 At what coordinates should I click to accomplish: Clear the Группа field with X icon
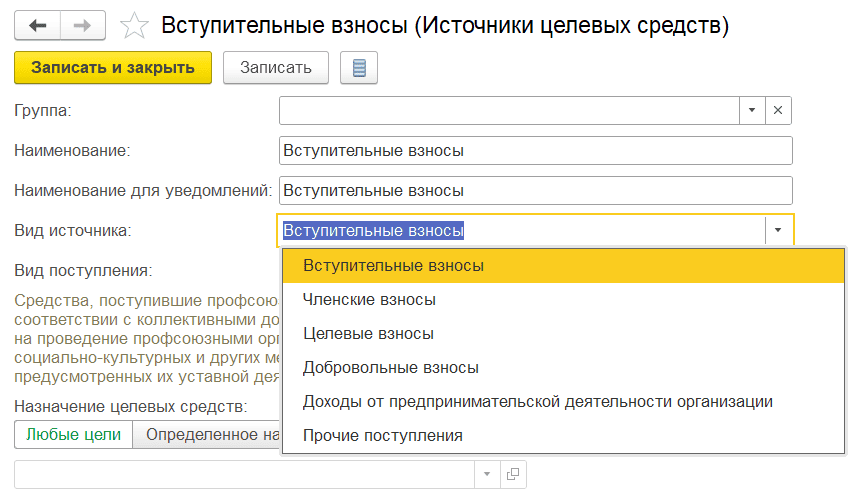779,110
